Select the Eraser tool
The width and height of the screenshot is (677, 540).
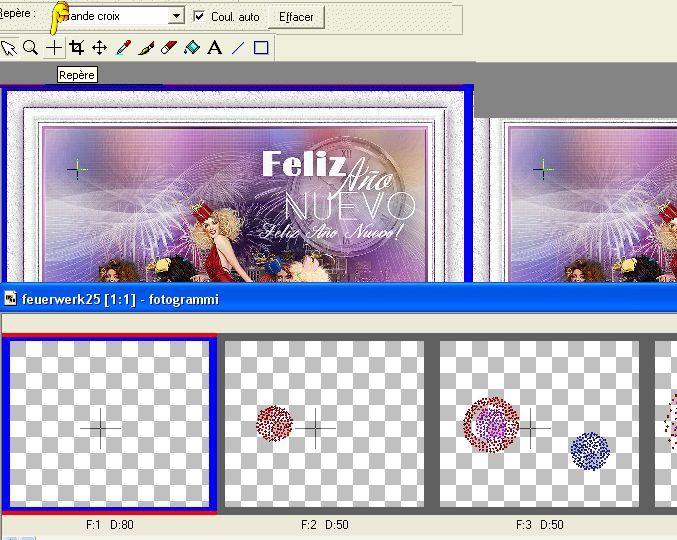169,47
